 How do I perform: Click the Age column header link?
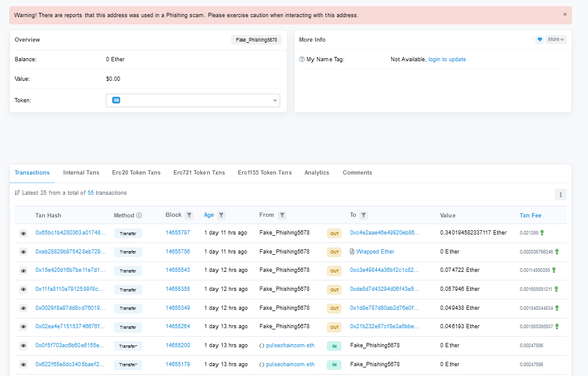click(209, 215)
